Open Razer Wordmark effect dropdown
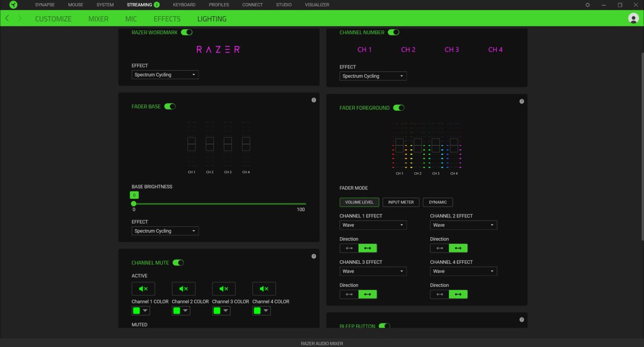This screenshot has height=347, width=644. (x=165, y=75)
